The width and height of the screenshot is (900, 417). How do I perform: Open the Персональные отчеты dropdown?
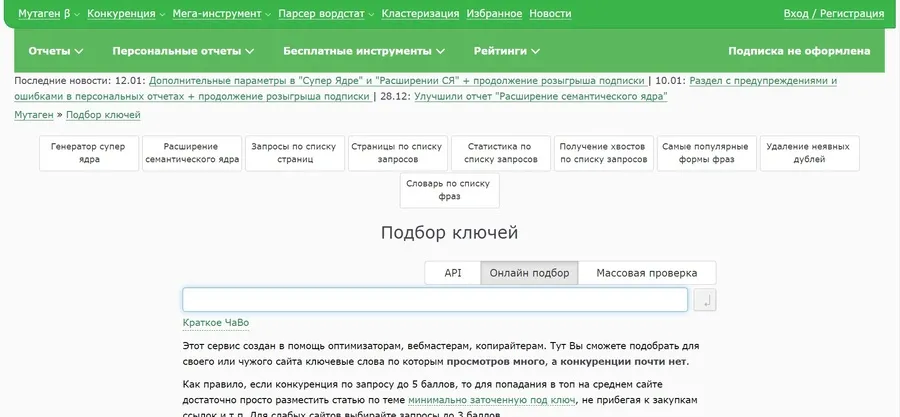183,51
